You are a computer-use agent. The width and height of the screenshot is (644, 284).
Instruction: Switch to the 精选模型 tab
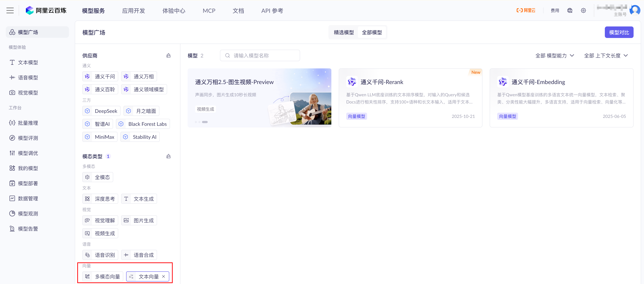tap(344, 32)
